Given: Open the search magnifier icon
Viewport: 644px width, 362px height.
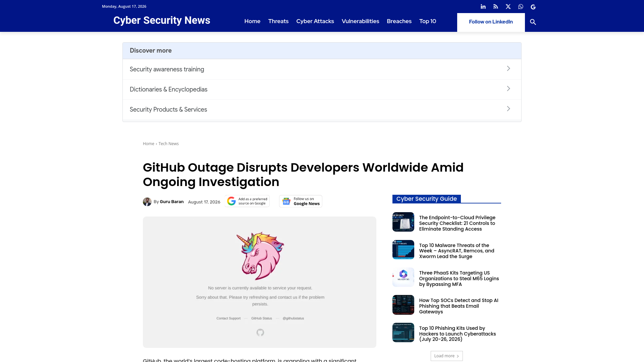Looking at the screenshot, I should coord(533,22).
